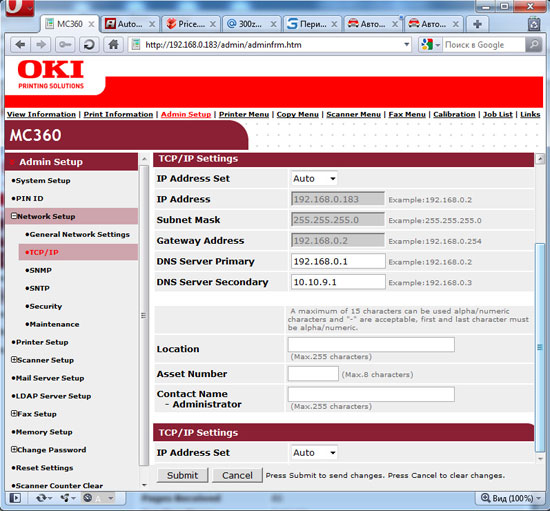This screenshot has width=550, height=511.
Task: Open the Copy Menu link
Action: point(297,114)
